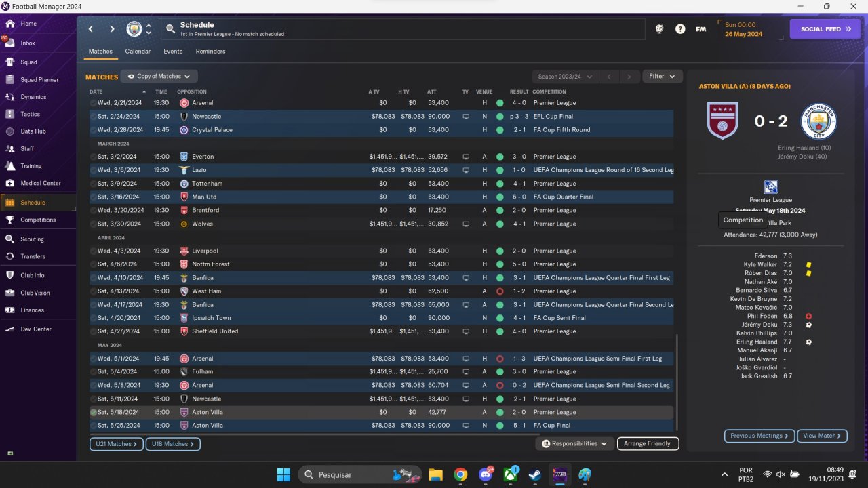Click View Match button

tap(822, 436)
